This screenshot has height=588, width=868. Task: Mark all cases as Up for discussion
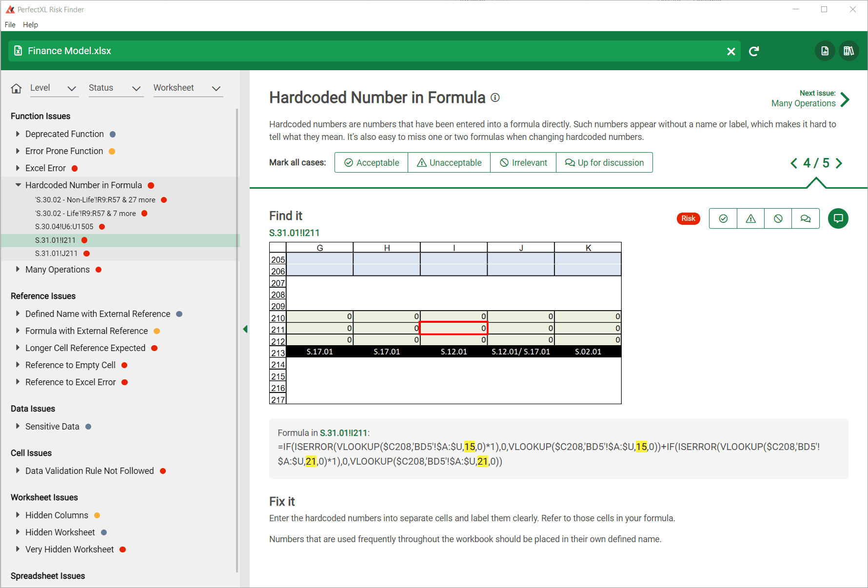pos(604,163)
